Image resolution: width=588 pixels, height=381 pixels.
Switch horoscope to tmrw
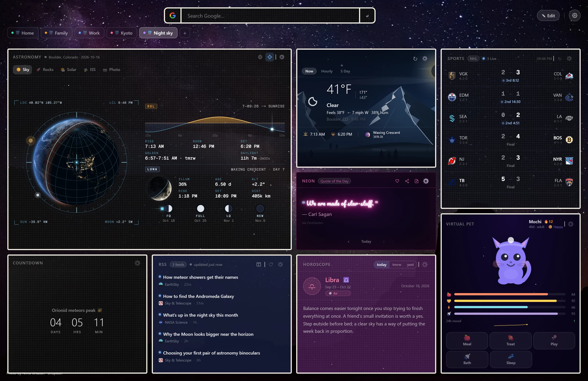tap(397, 265)
